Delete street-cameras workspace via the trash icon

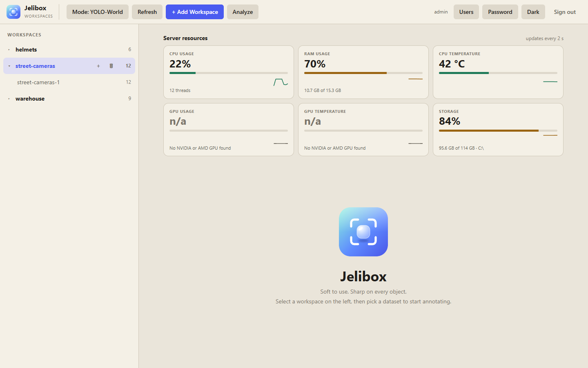click(x=111, y=66)
